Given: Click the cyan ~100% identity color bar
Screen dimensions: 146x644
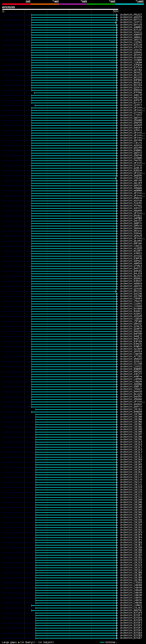Looking at the screenshot, I should [130, 4].
